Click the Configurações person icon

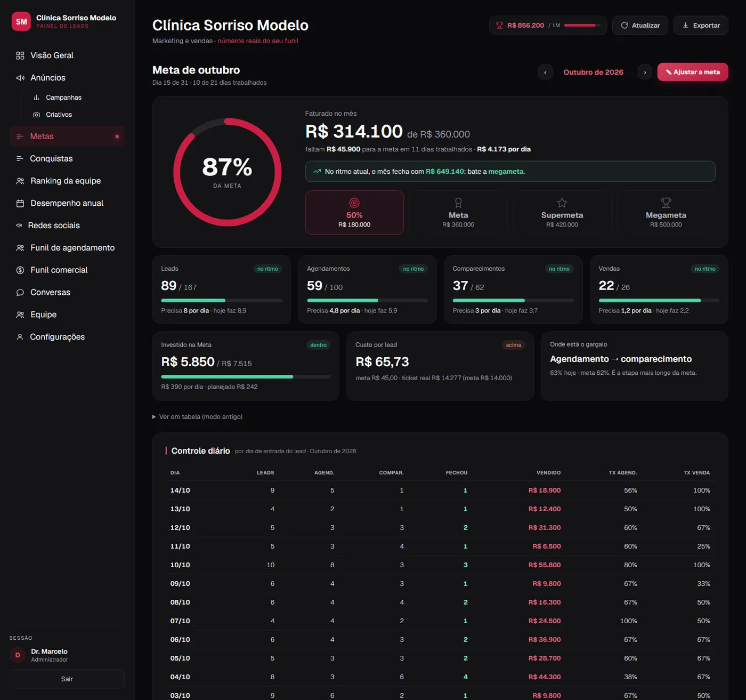[x=20, y=337]
